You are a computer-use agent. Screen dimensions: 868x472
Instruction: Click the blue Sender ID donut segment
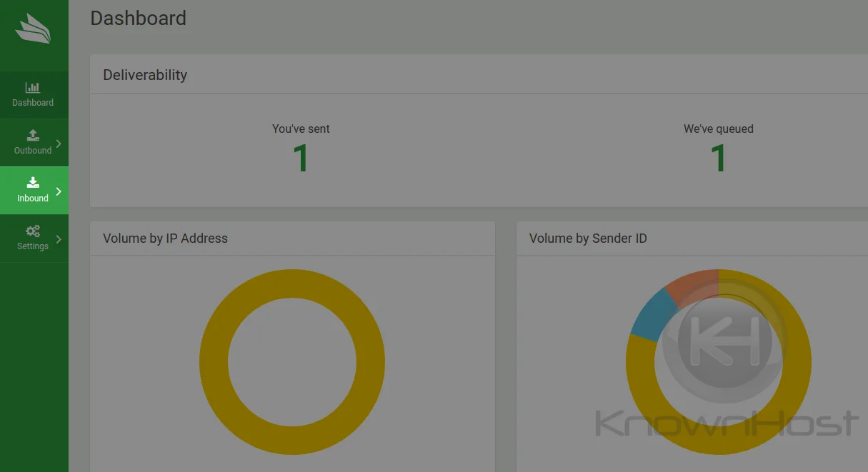652,314
